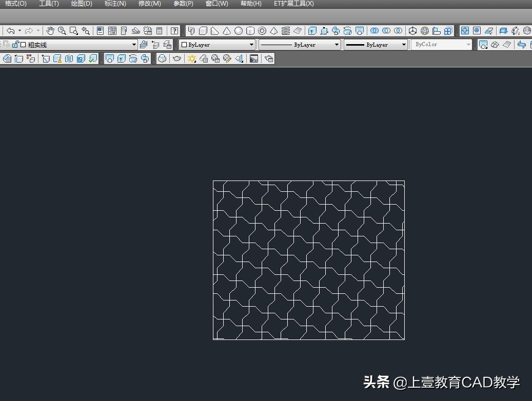The image size is (532, 401).
Task: Click the teapot Render icon
Action: pos(177,58)
